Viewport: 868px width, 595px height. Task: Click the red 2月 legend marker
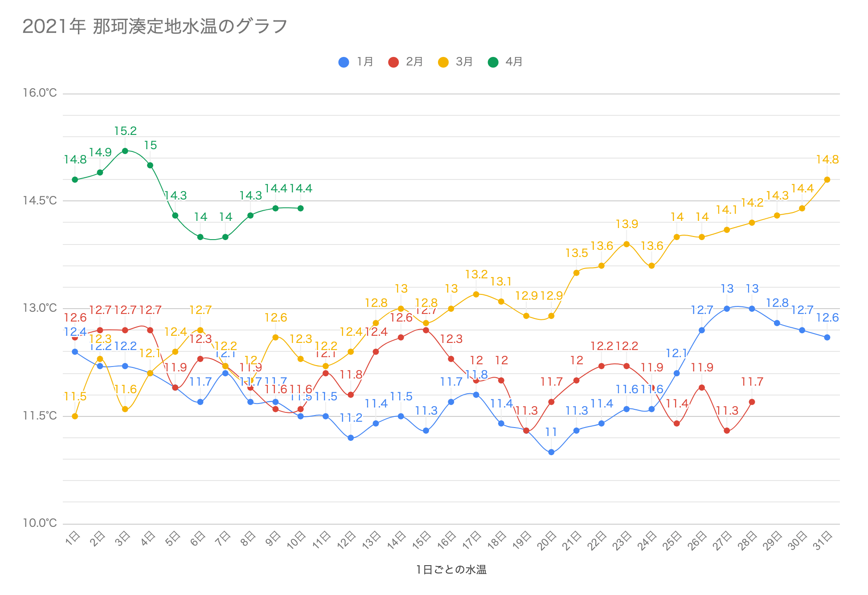393,62
